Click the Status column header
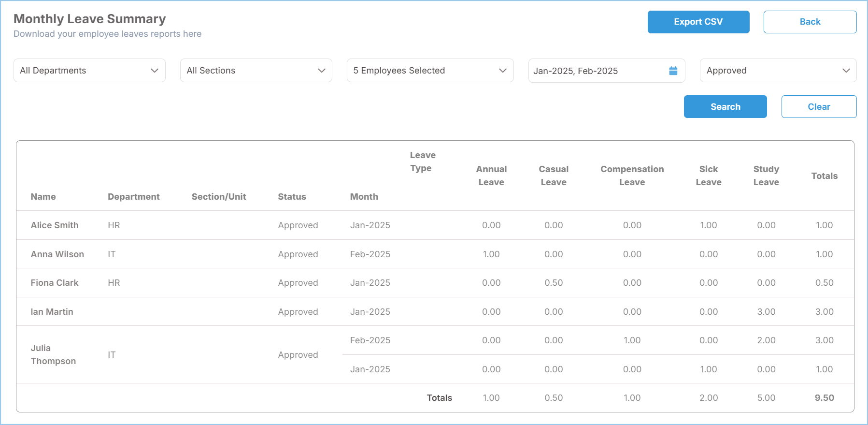Screen dimensions: 868x425 (x=292, y=197)
